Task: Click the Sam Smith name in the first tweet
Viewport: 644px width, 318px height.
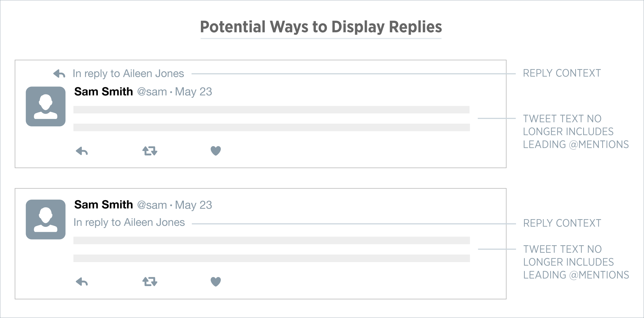Action: (x=103, y=92)
